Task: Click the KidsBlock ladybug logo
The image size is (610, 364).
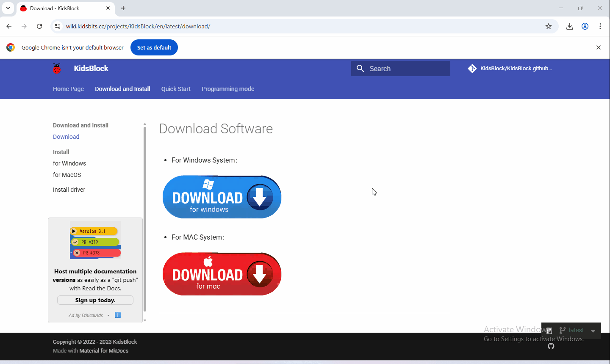Action: pyautogui.click(x=57, y=69)
